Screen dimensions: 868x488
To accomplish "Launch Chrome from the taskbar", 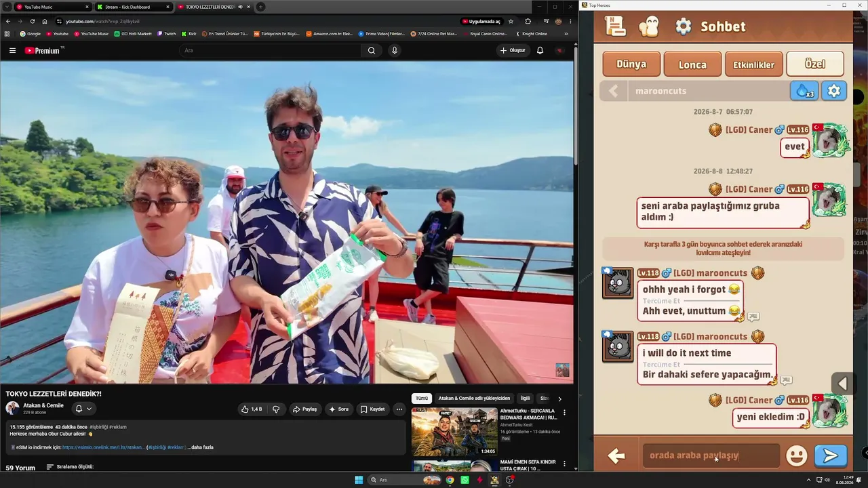I will 450,480.
